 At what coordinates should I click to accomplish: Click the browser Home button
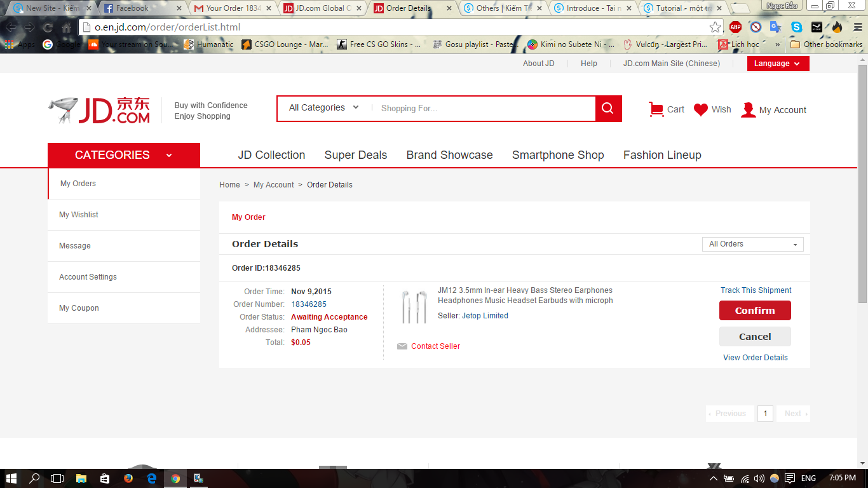pyautogui.click(x=66, y=27)
